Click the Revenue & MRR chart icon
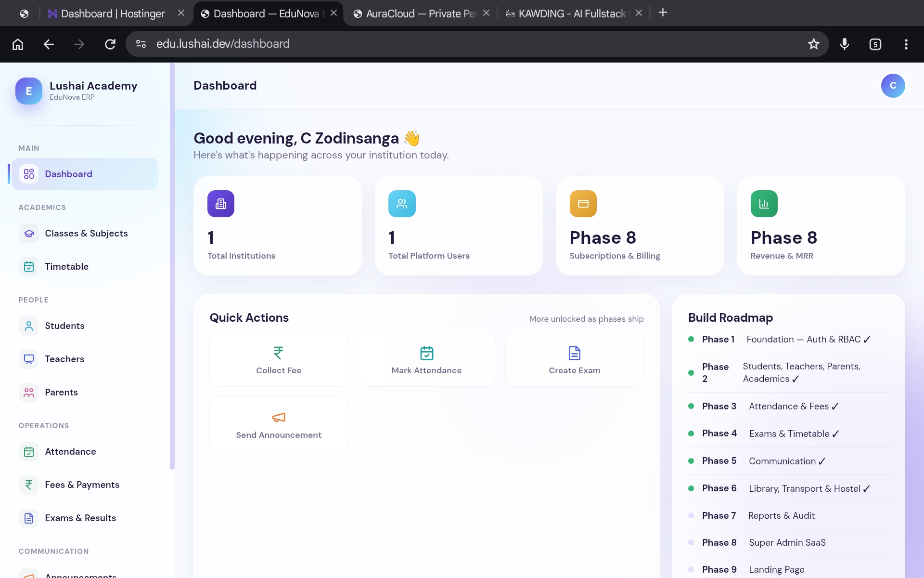The image size is (924, 578). [x=764, y=204]
